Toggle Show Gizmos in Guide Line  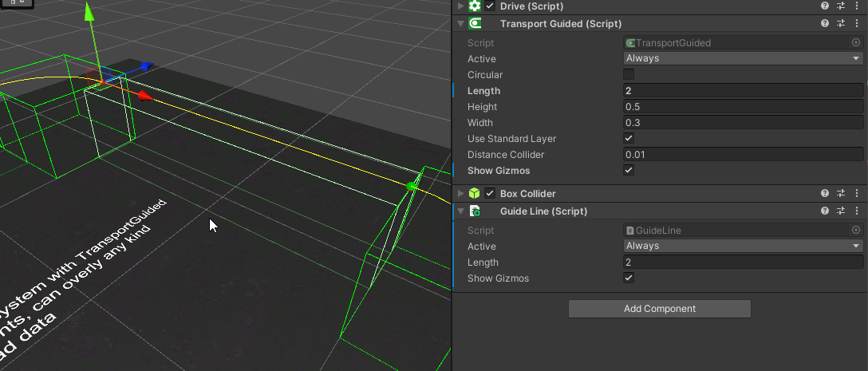629,278
